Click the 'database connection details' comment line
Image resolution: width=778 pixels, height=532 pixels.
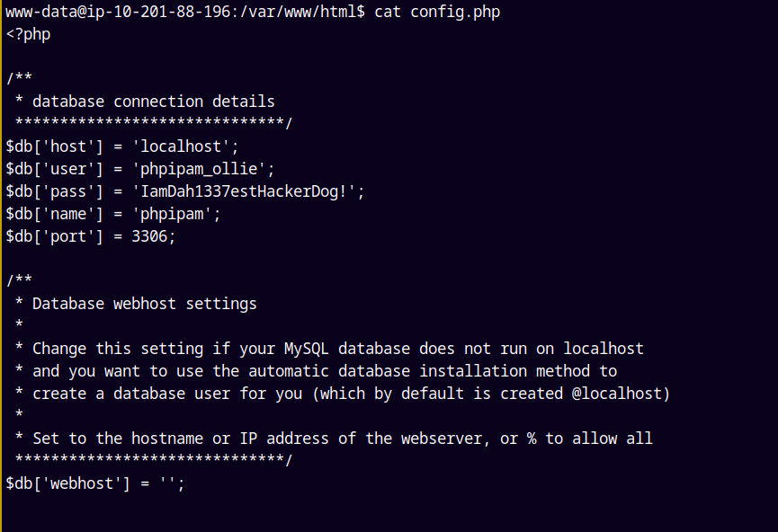(153, 102)
